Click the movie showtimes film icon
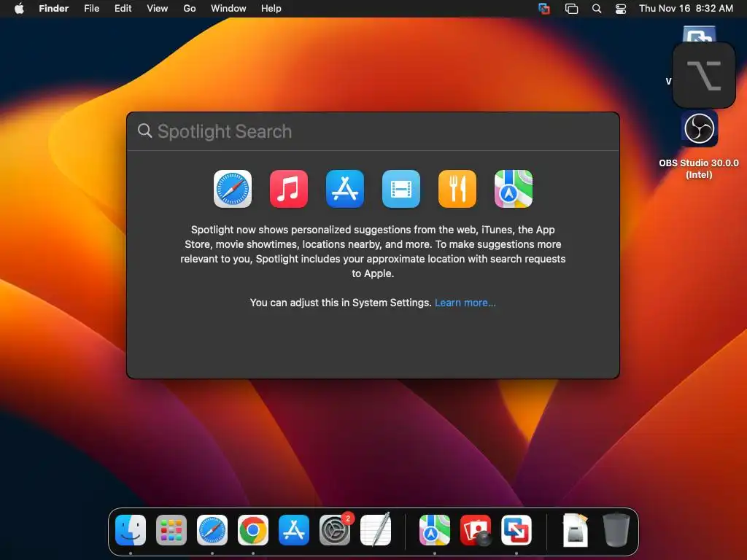This screenshot has height=560, width=747. pos(401,189)
